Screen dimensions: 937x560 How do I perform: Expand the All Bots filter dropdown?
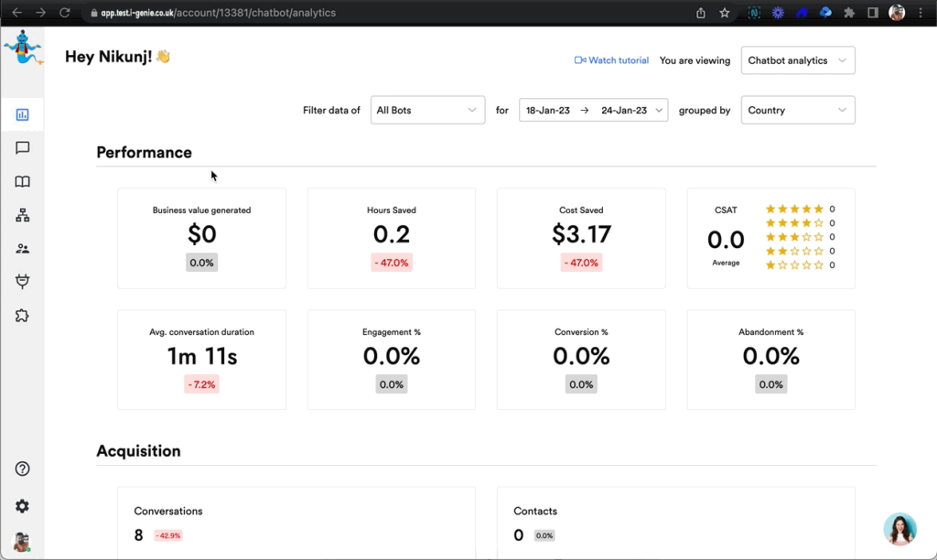pos(427,110)
